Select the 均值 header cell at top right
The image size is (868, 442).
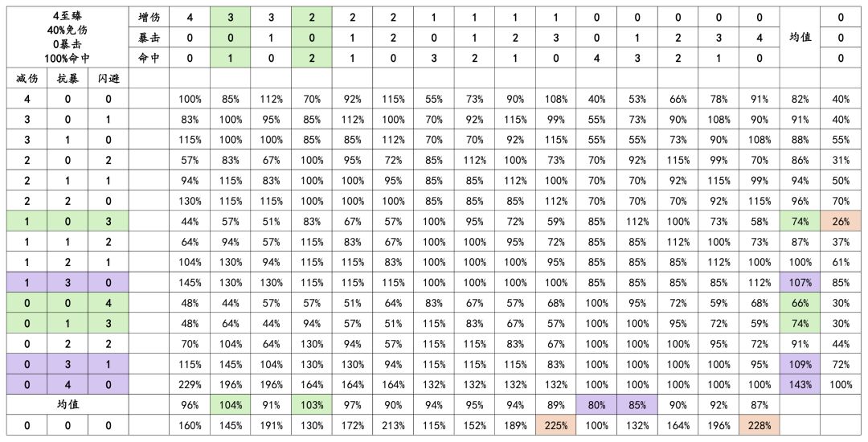pyautogui.click(x=799, y=37)
